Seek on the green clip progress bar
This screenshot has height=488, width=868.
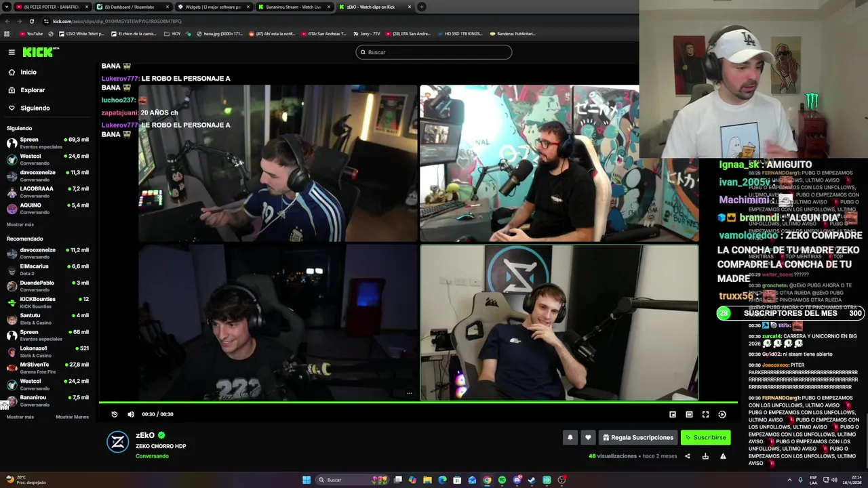pos(418,403)
